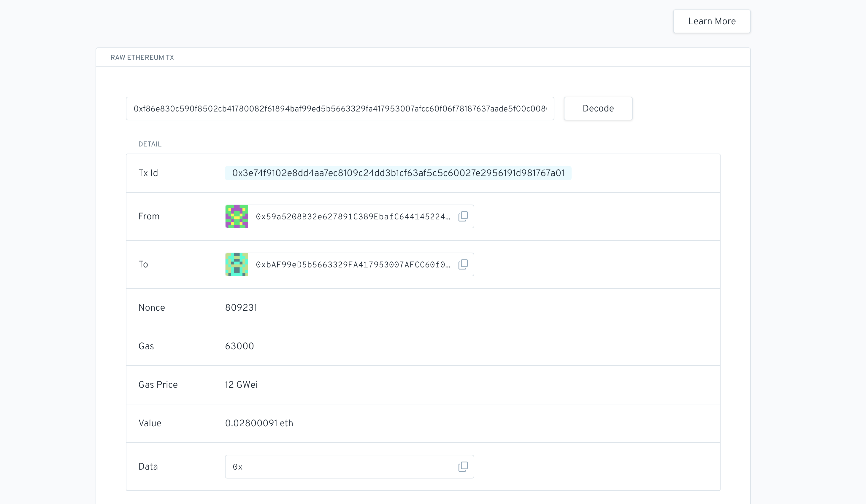Image resolution: width=866 pixels, height=504 pixels.
Task: Copy the To address
Action: pyautogui.click(x=463, y=264)
